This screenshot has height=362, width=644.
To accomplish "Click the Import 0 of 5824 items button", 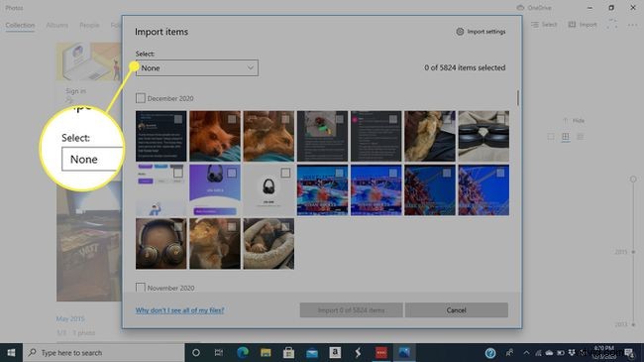I will (x=351, y=310).
